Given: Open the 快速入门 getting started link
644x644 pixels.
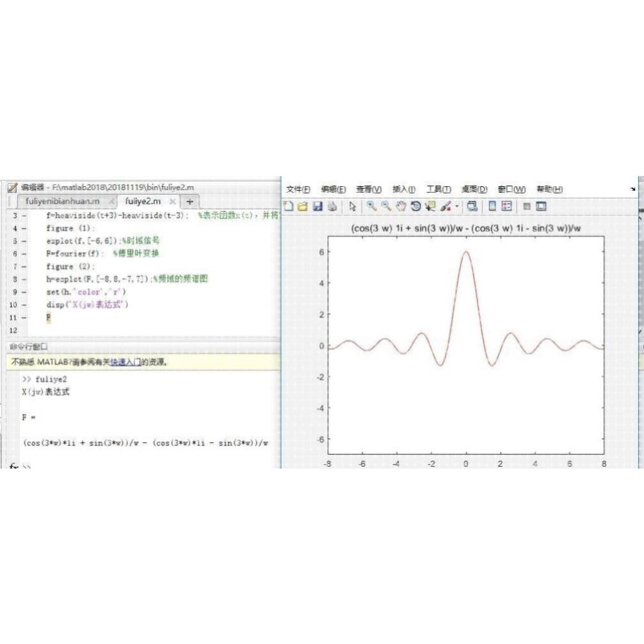Looking at the screenshot, I should (x=125, y=362).
